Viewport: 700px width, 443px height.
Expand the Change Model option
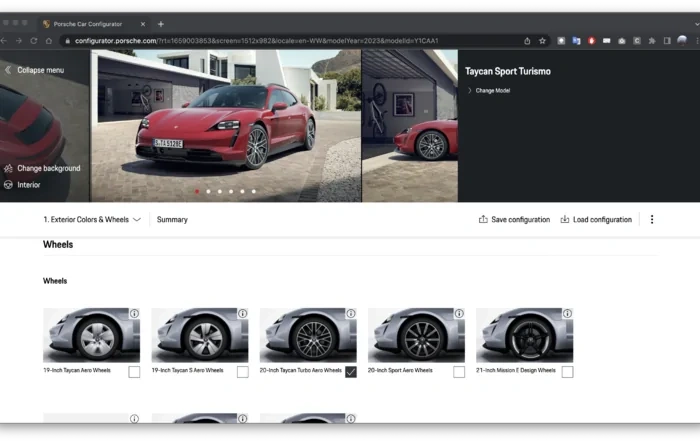tap(488, 90)
